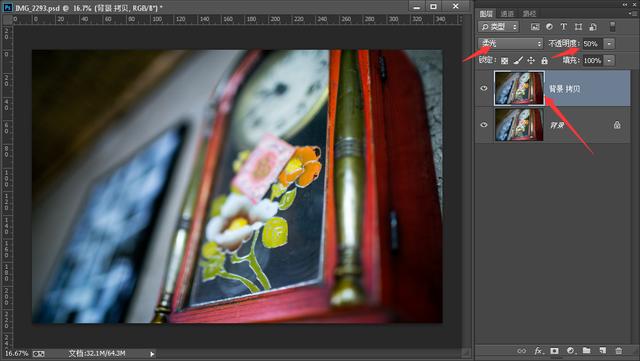Image resolution: width=640 pixels, height=361 pixels.
Task: Add a layer mask to the layer
Action: pos(554,351)
